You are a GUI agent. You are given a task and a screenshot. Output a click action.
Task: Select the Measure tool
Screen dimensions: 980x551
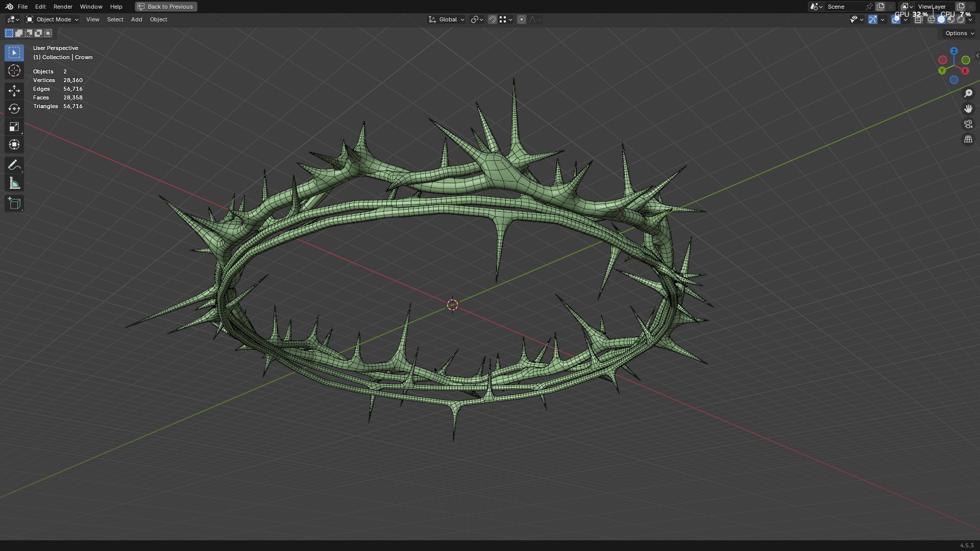pos(14,183)
